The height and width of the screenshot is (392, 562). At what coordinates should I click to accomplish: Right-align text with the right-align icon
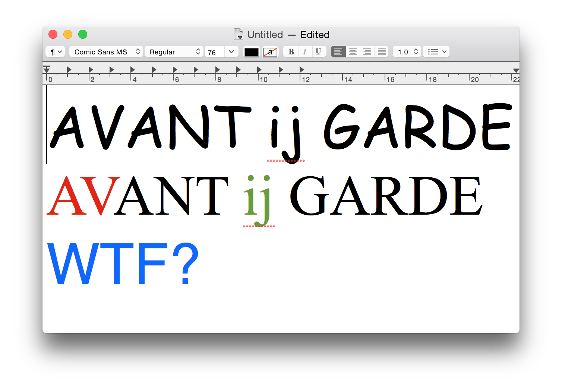click(367, 51)
